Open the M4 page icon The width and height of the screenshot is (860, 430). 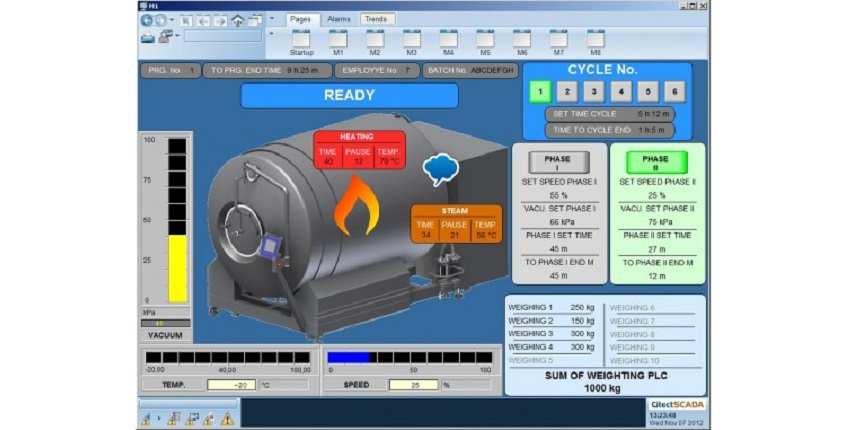pyautogui.click(x=448, y=39)
